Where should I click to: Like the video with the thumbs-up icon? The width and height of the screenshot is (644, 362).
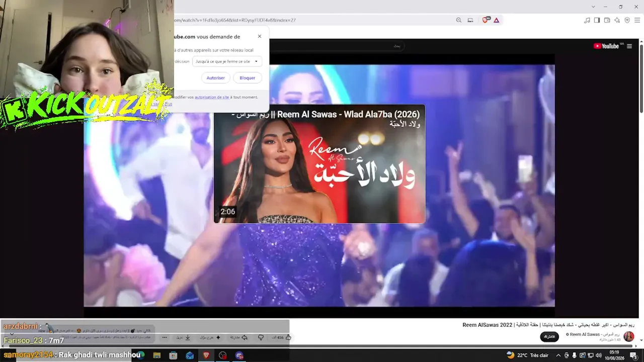288,337
